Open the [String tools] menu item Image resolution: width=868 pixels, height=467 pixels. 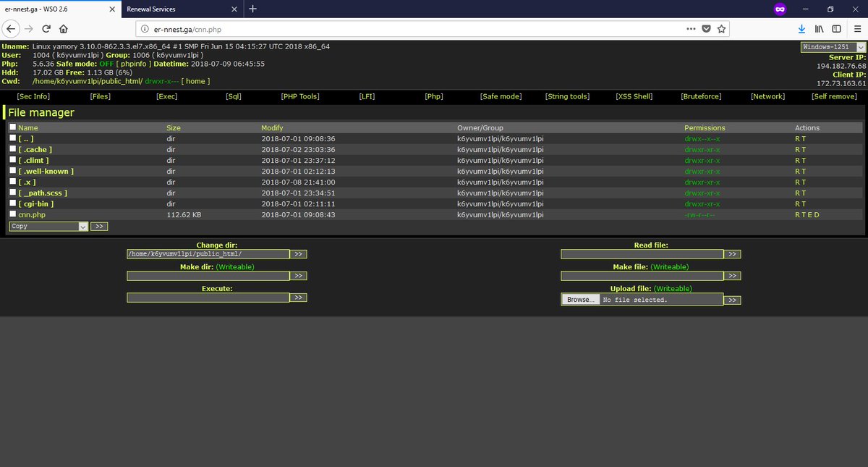point(568,96)
